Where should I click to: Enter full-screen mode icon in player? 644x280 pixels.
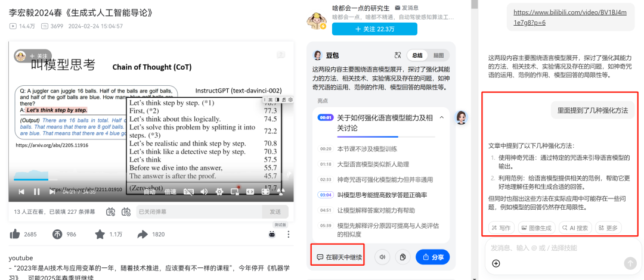265,191
